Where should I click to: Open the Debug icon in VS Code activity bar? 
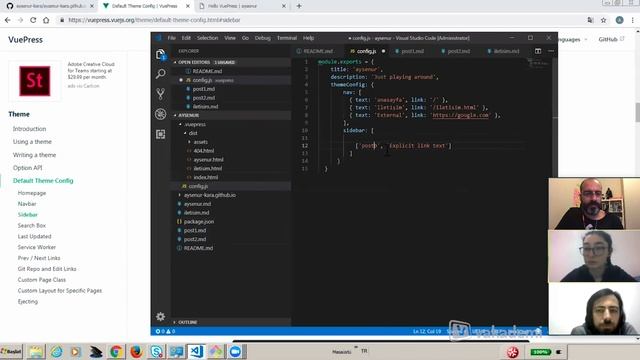click(x=160, y=114)
